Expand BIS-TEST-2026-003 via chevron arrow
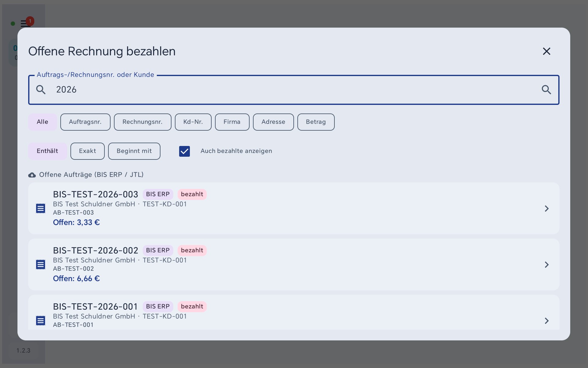 pos(547,209)
